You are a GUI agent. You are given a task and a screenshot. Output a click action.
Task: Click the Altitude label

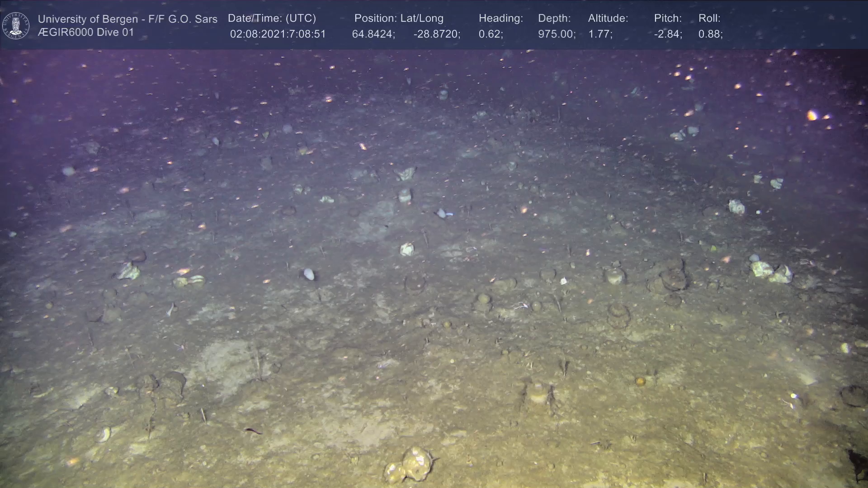[608, 18]
